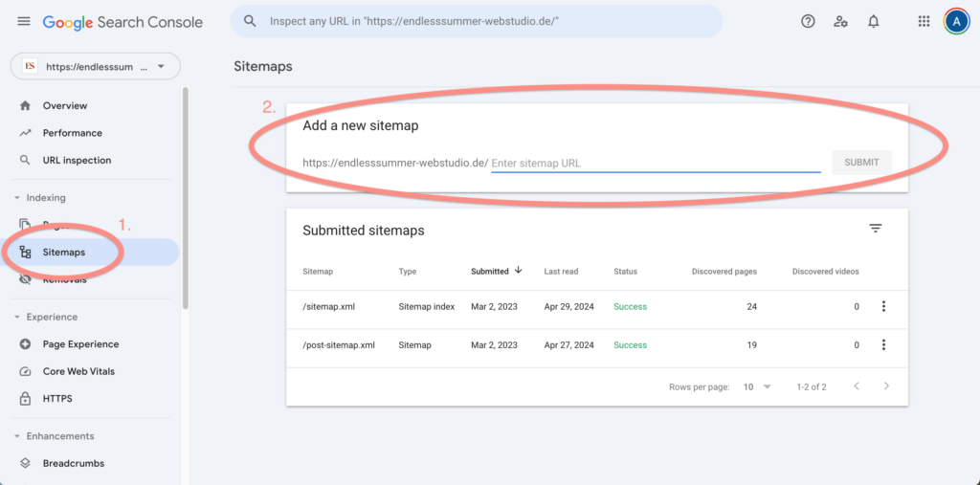980x485 pixels.
Task: Open more options for /sitemap.xml
Action: click(883, 306)
